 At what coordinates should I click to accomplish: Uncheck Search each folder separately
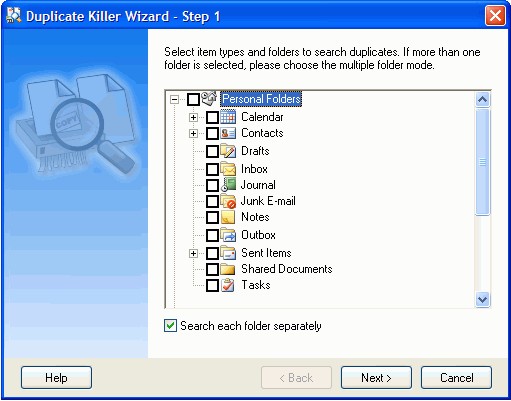(x=170, y=326)
